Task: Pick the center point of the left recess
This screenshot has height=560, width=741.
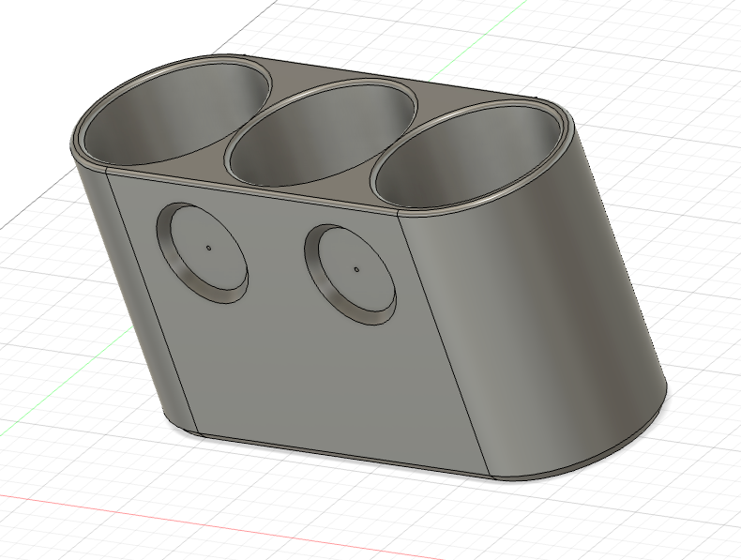Action: [x=208, y=249]
